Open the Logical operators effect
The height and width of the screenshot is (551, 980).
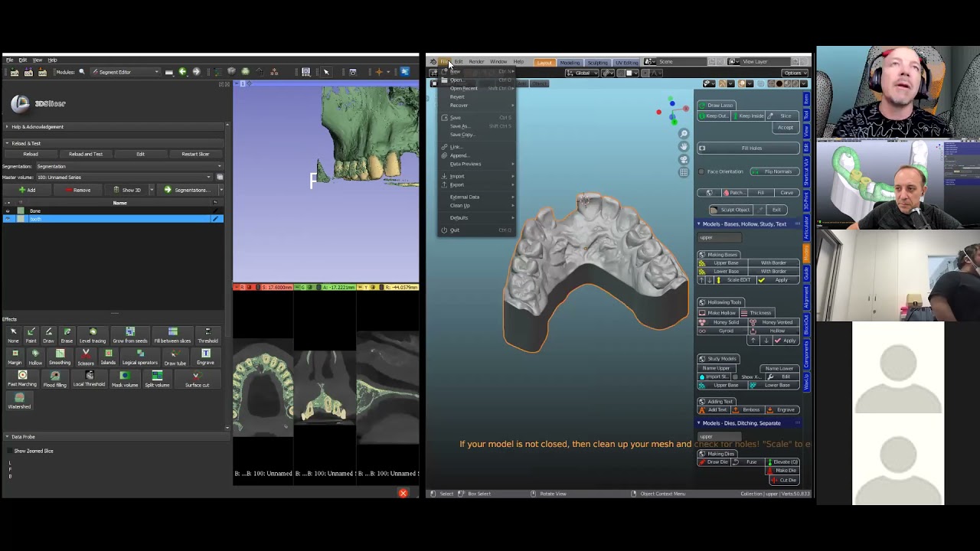(x=139, y=357)
